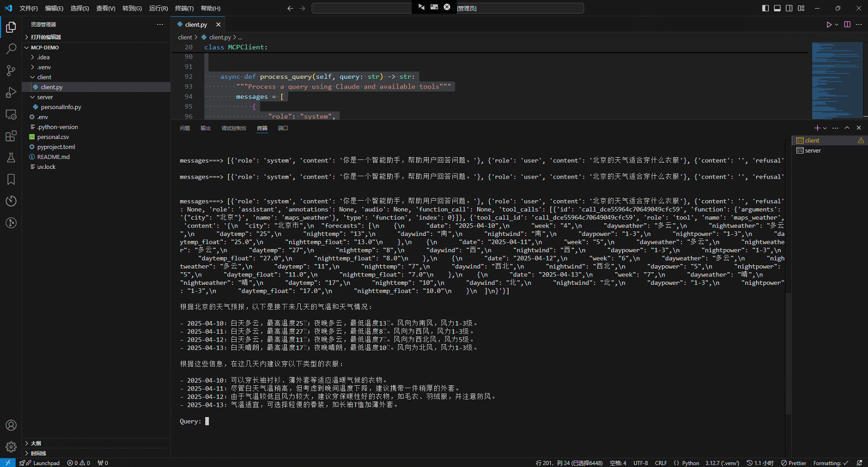Click the new terminal plus icon
868x467 pixels.
(817, 128)
